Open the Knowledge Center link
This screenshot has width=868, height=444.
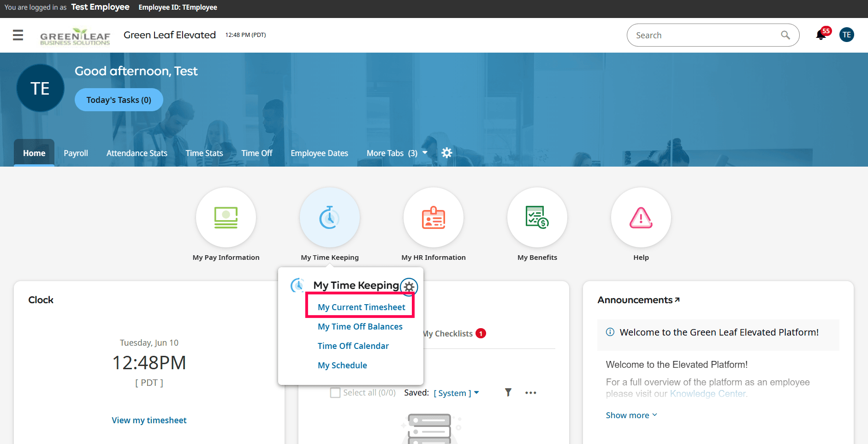[708, 394]
